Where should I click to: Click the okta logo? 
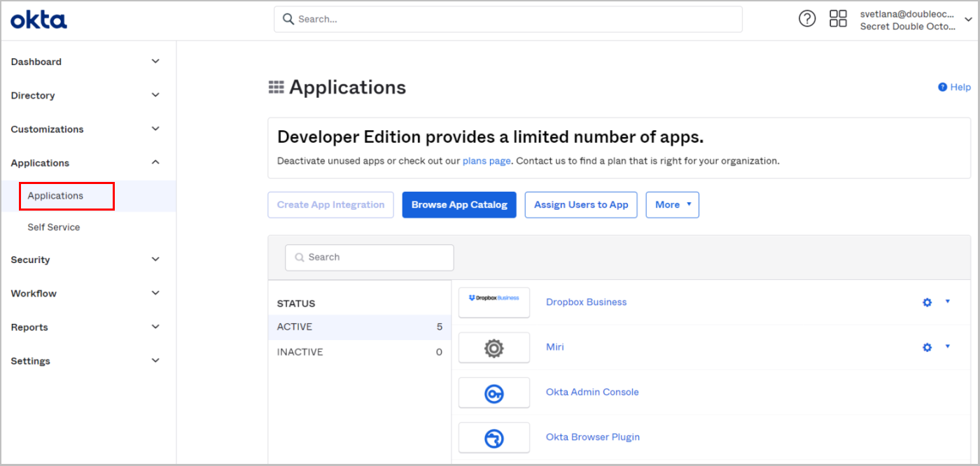38,19
